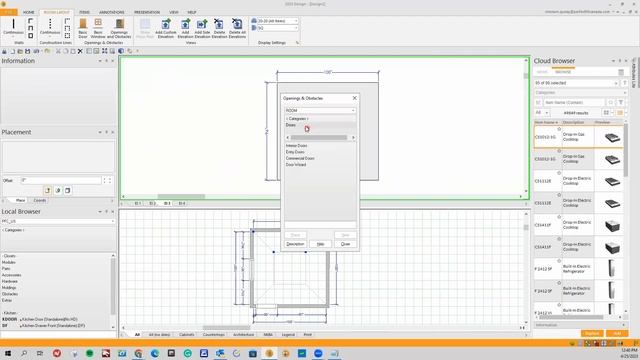Switch to the Countertops layer tab below floor plan
The height and width of the screenshot is (360, 640).
coord(214,335)
